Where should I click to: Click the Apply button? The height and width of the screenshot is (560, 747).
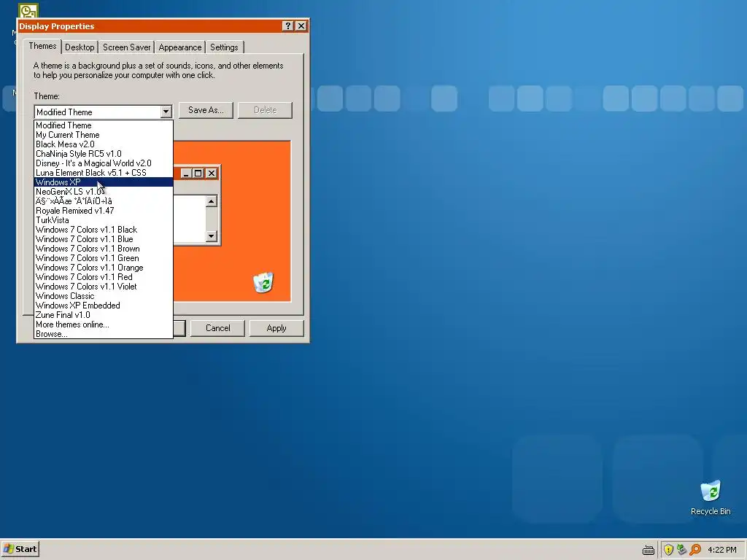[276, 328]
